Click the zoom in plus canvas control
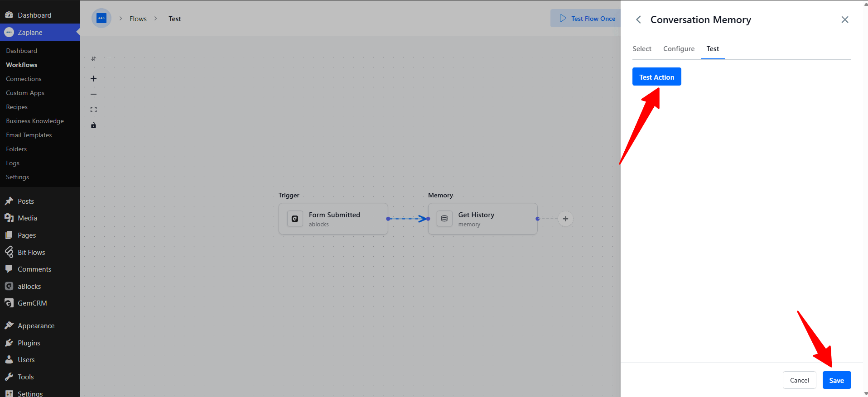This screenshot has width=868, height=397. [93, 79]
